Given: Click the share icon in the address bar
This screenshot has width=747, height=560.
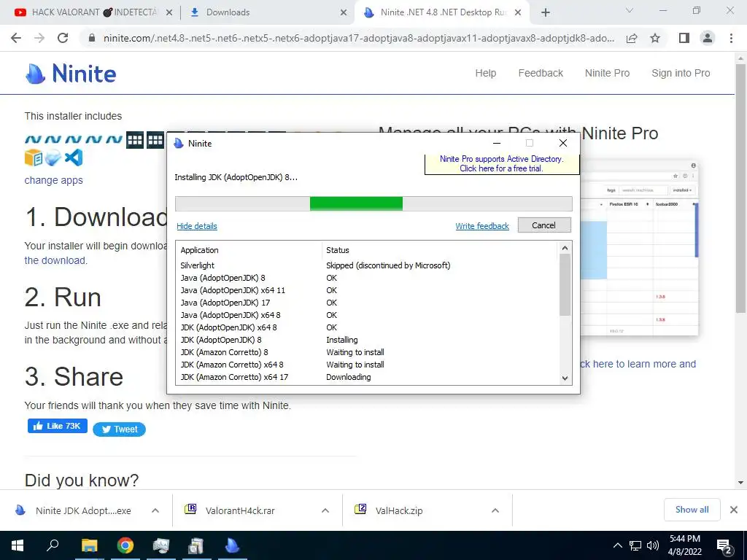Looking at the screenshot, I should 632,38.
